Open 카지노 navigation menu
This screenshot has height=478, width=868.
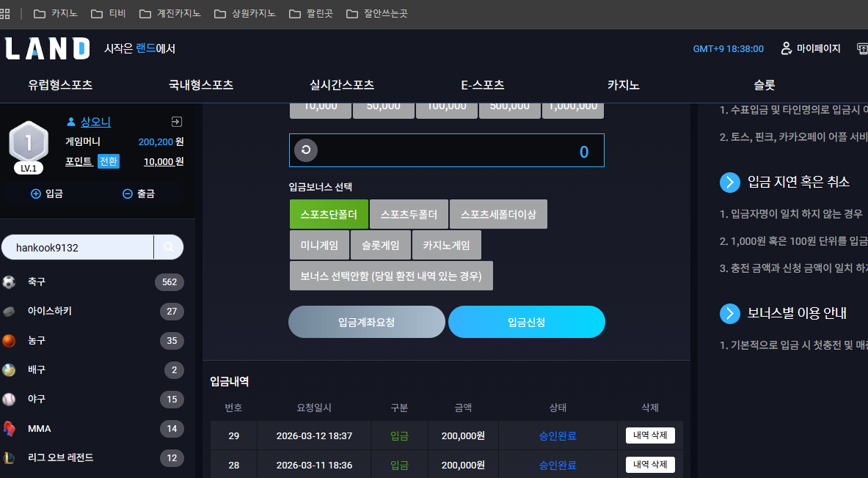(624, 85)
